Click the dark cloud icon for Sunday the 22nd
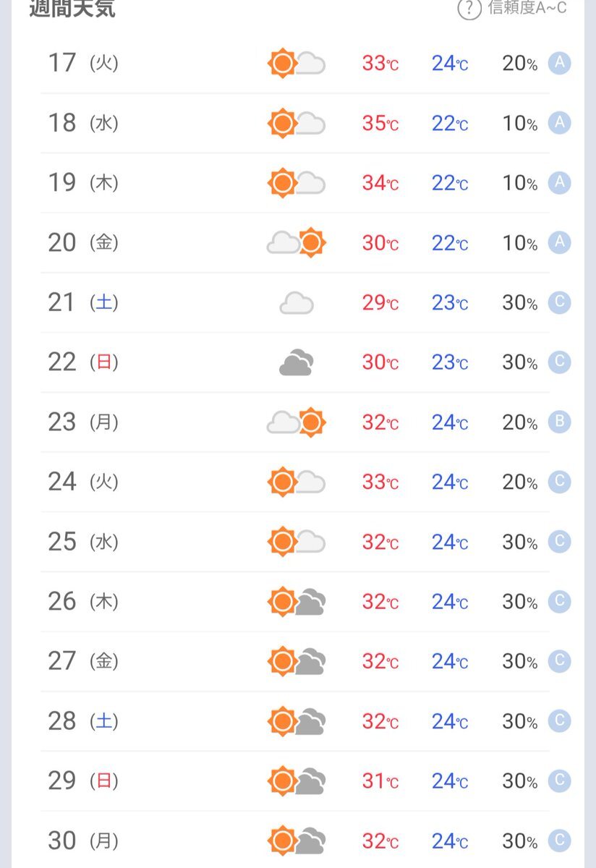Image resolution: width=596 pixels, height=868 pixels. (x=297, y=362)
